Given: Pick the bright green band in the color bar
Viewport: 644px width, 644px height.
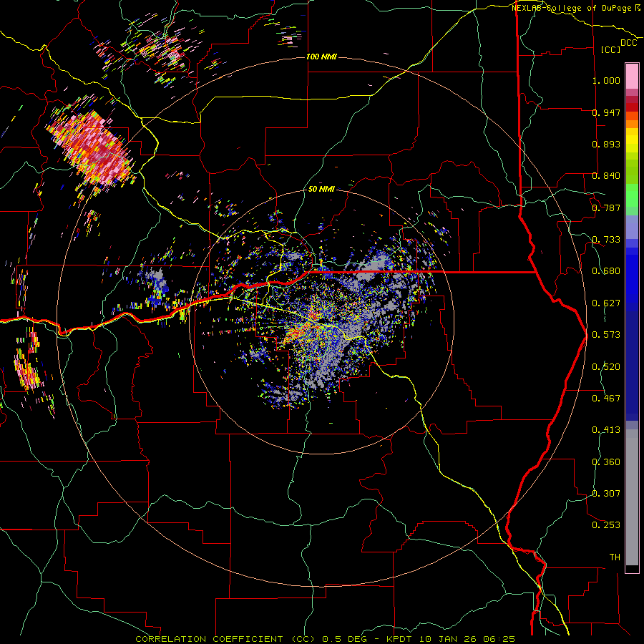Looking at the screenshot, I should click(x=632, y=195).
